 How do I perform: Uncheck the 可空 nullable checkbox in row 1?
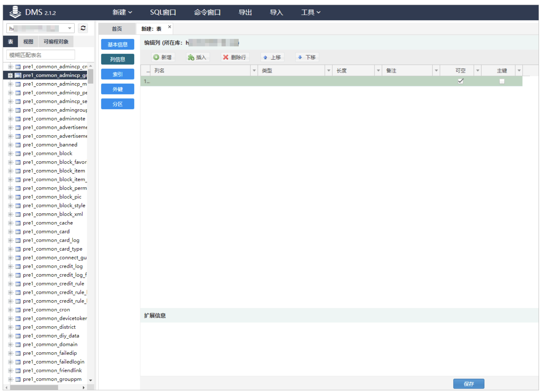pos(460,81)
